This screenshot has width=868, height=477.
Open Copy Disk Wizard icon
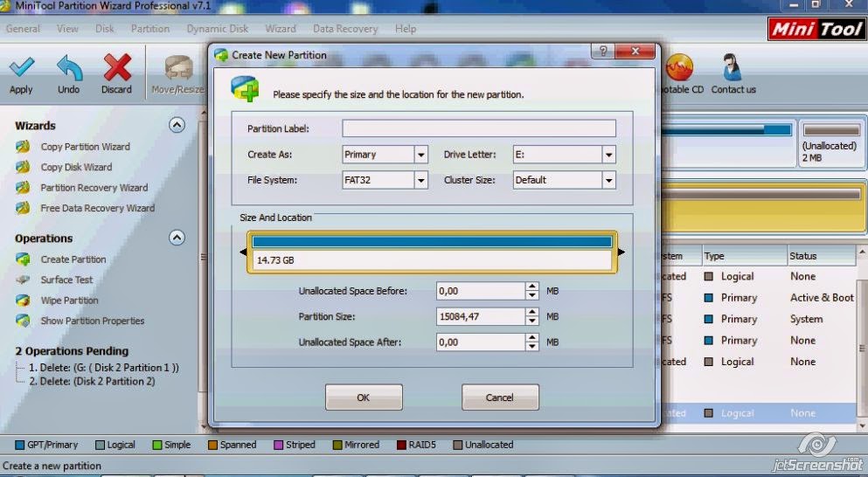(23, 167)
